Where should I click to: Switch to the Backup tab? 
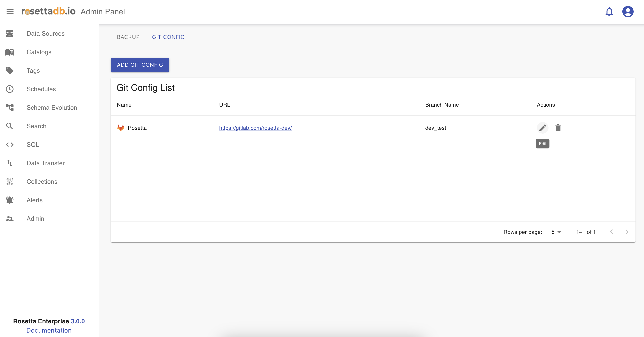[x=128, y=37]
